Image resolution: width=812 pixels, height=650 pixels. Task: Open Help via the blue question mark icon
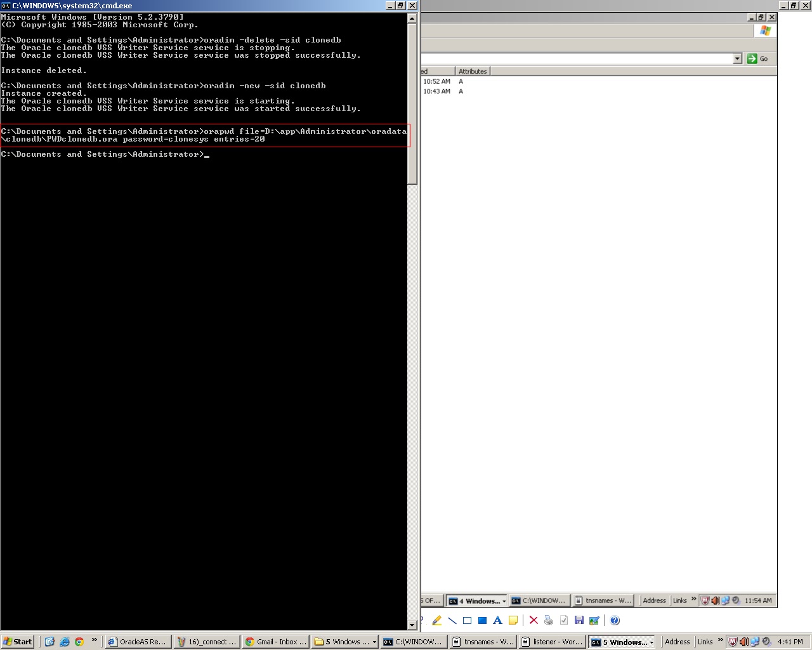pyautogui.click(x=613, y=620)
